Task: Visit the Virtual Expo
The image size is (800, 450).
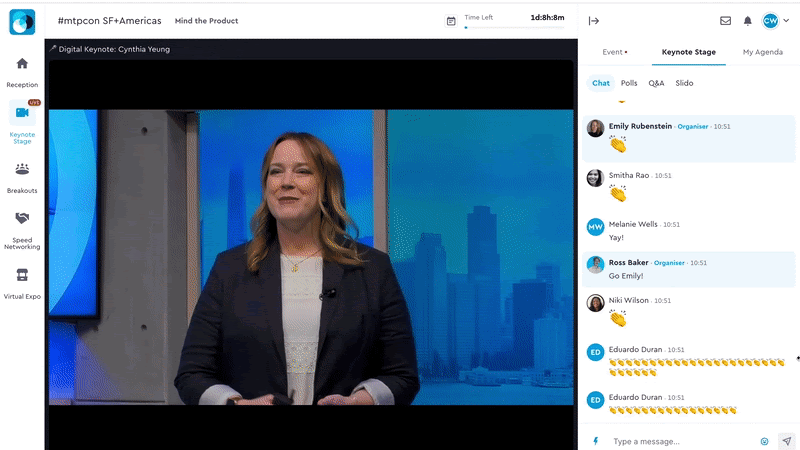Action: [x=22, y=281]
